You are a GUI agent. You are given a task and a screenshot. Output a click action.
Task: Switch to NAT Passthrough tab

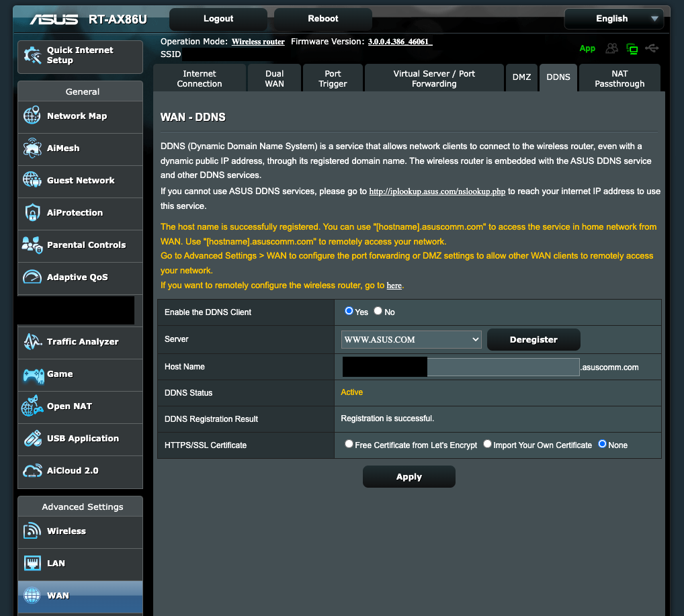click(619, 79)
